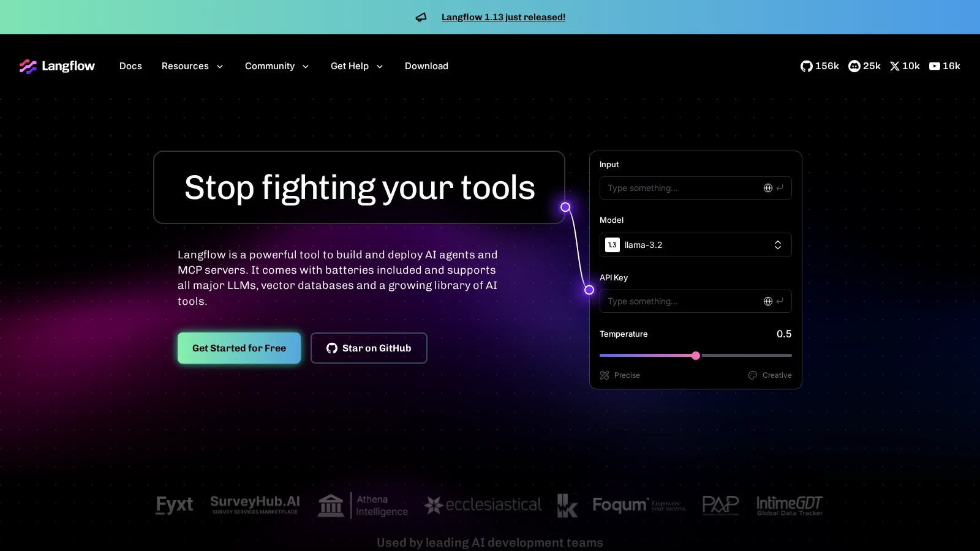The width and height of the screenshot is (980, 551).
Task: Click the Athena Intelligence logo
Action: 363,506
